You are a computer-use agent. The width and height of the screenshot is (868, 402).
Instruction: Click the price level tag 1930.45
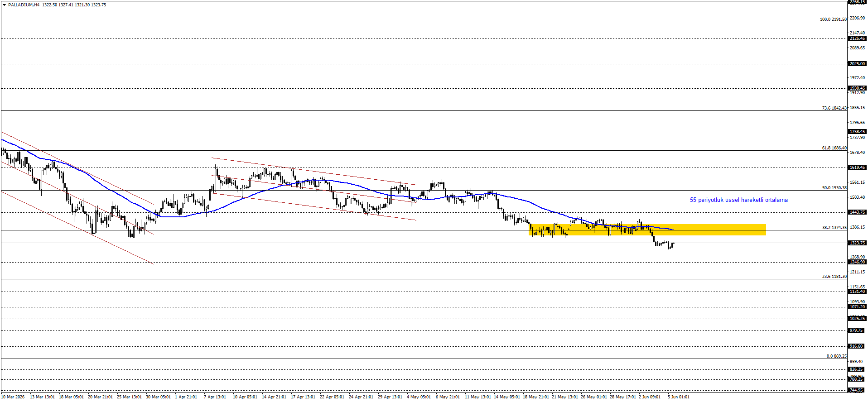pyautogui.click(x=857, y=88)
